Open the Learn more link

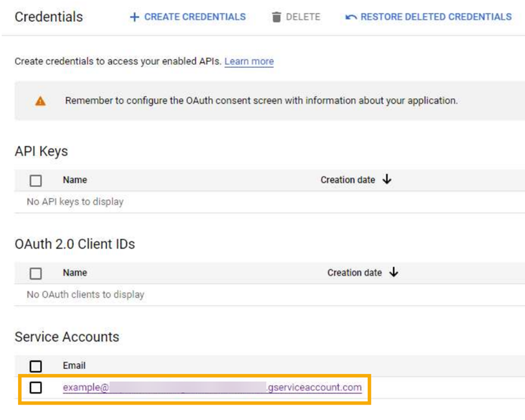click(249, 61)
